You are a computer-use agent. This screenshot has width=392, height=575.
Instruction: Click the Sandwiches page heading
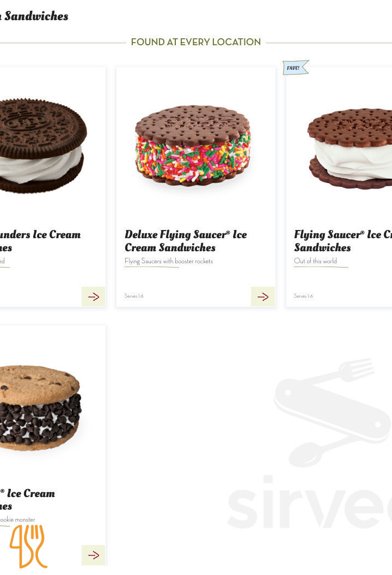click(x=34, y=16)
